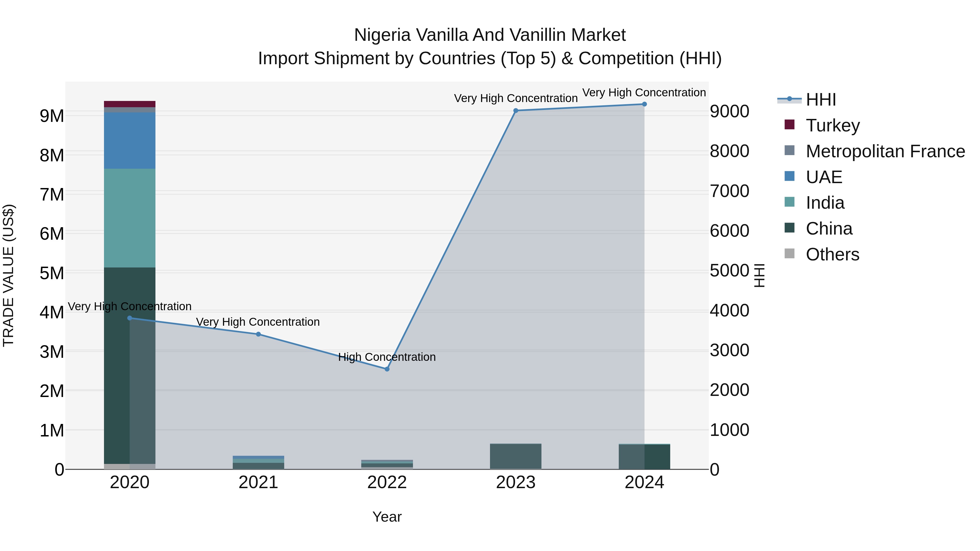Toggle the China legend entry

click(818, 229)
